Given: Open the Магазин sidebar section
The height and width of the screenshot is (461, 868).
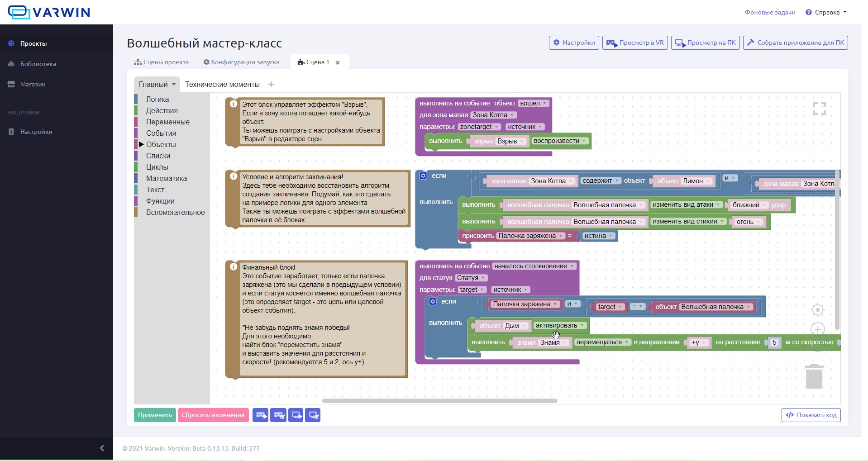Looking at the screenshot, I should point(56,84).
